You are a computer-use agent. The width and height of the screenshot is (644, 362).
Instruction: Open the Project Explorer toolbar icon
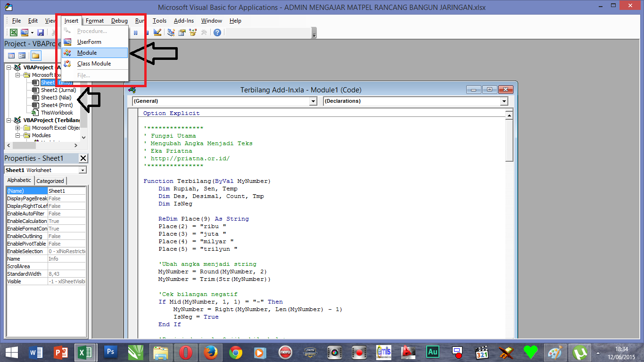click(171, 33)
